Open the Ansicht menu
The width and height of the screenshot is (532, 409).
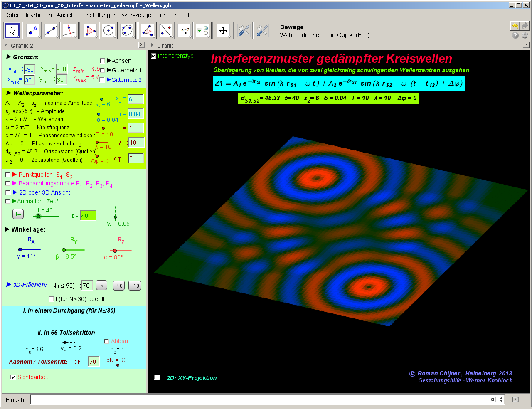click(x=66, y=15)
